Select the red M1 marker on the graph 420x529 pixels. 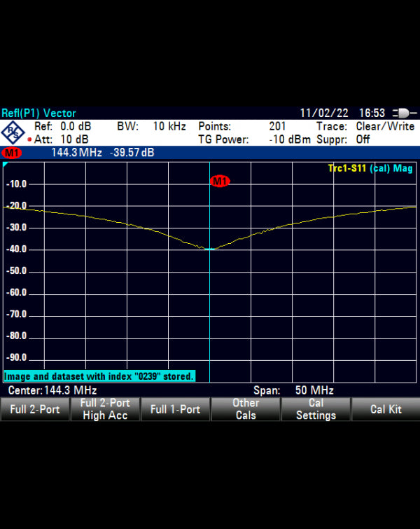tap(220, 181)
